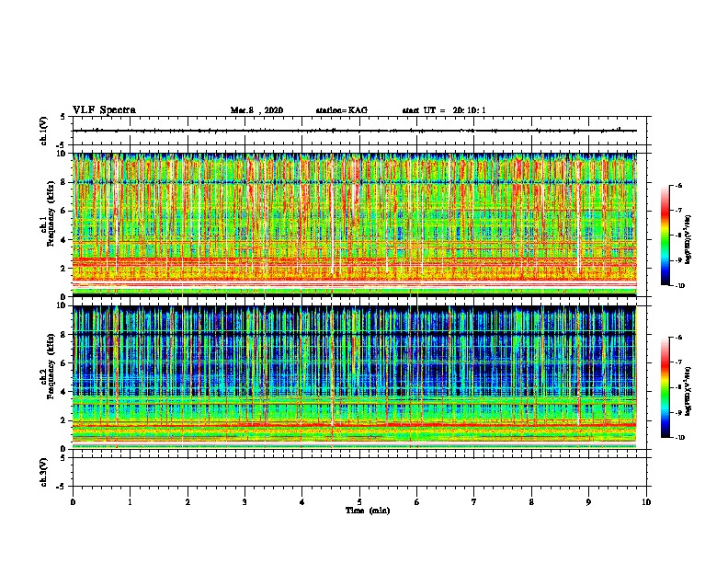This screenshot has height=563, width=728.
Task: Click the empty ch.3 waveform panel
Action: [359, 472]
